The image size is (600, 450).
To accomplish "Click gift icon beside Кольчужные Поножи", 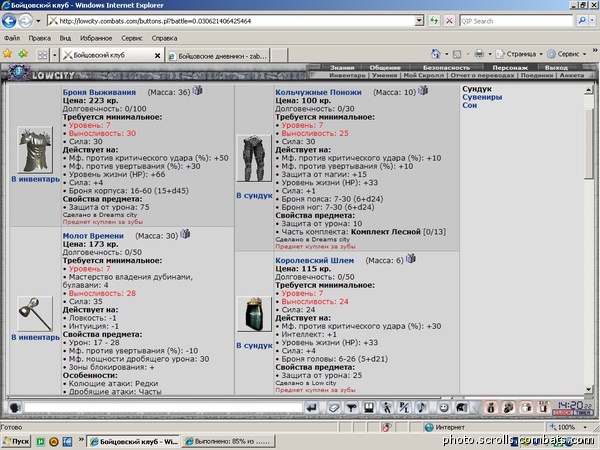I will (423, 90).
